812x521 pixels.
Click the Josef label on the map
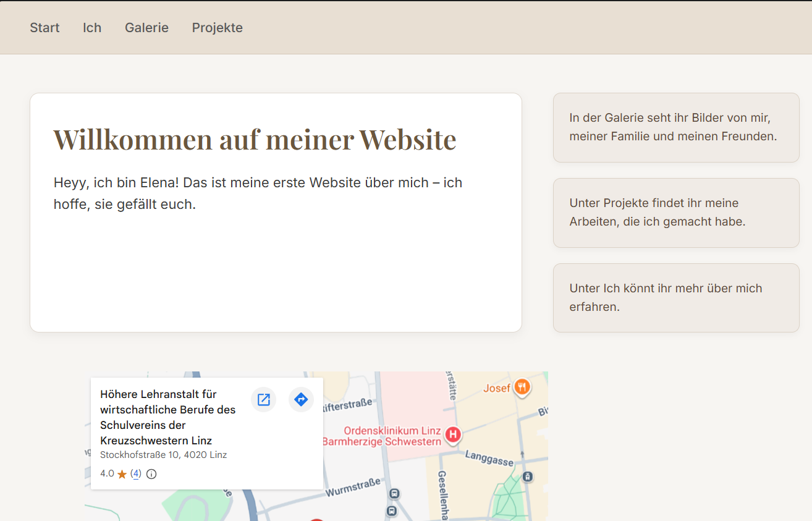[497, 388]
